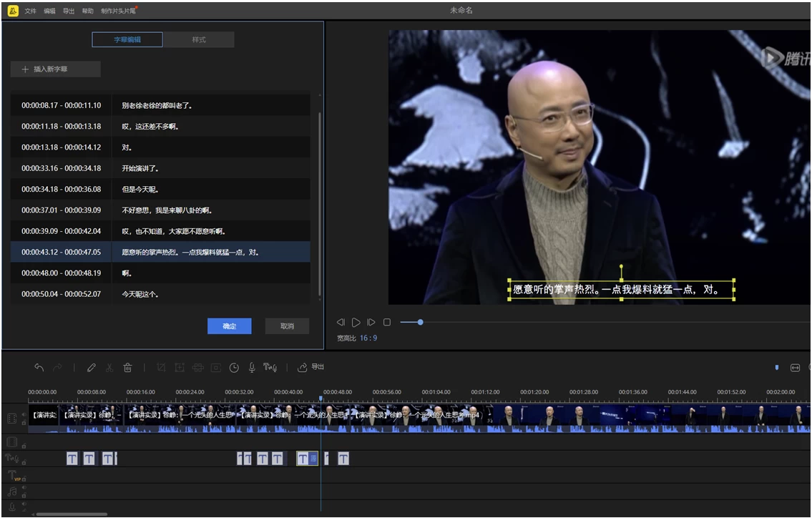Screen dimensions: 812x518
Task: Change the 16:9 aspect ratio setting
Action: pos(368,338)
